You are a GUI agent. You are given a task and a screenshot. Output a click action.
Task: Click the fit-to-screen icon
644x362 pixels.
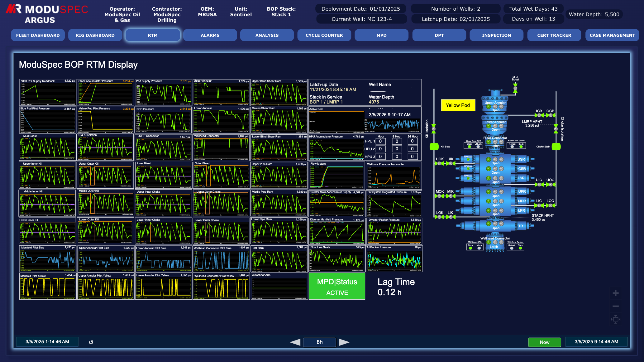click(x=615, y=319)
